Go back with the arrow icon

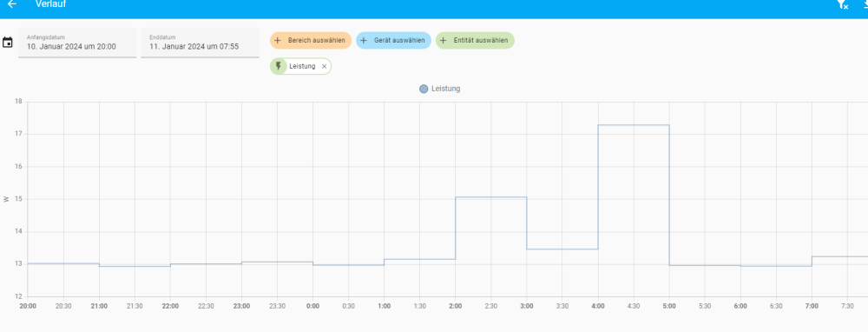pyautogui.click(x=11, y=4)
